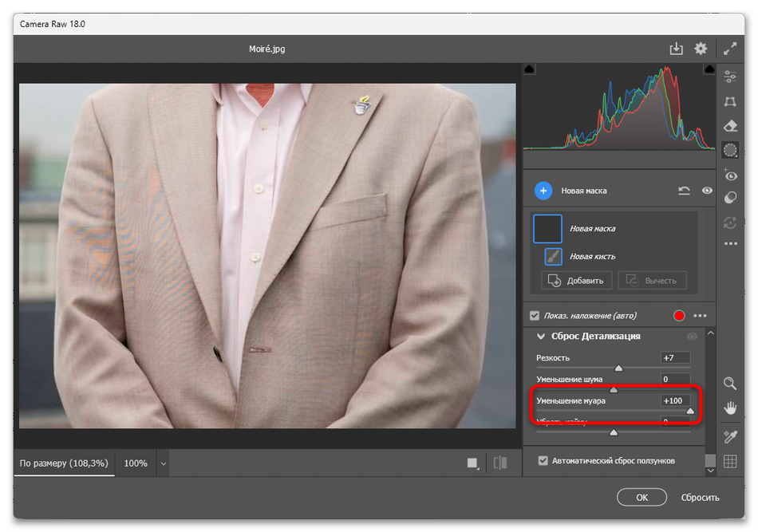Click the Уменьшение муара value field
This screenshot has height=532, width=758.
(x=675, y=400)
